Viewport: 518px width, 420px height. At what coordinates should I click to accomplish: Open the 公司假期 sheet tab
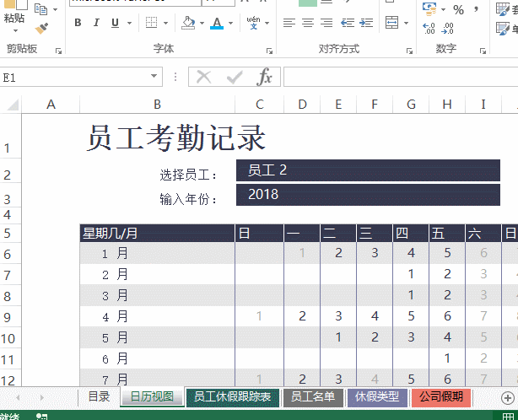click(440, 396)
